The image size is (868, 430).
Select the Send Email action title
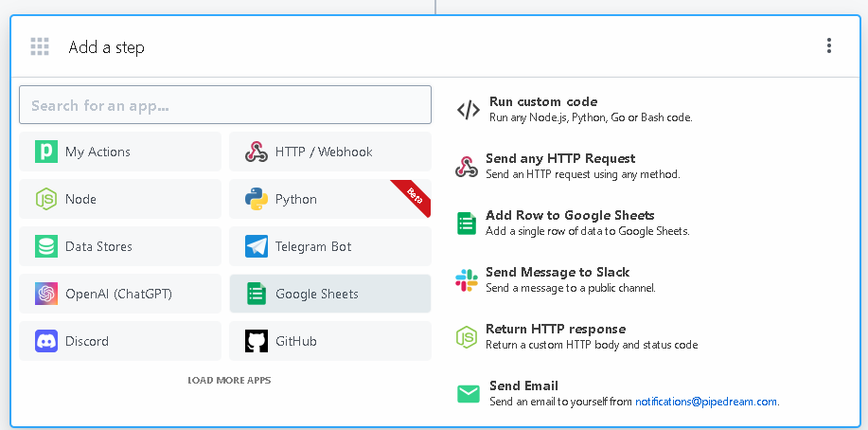tap(523, 385)
